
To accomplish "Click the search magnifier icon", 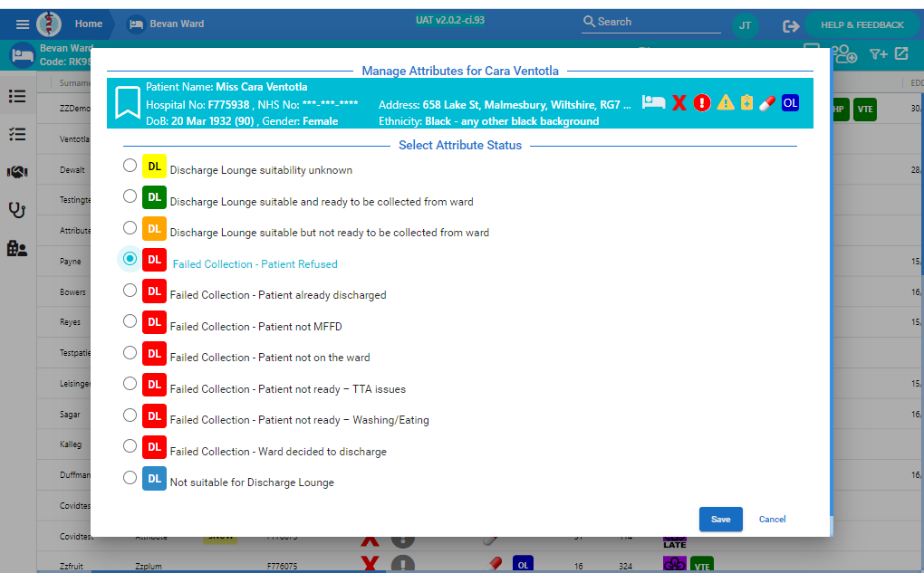I will tap(589, 22).
